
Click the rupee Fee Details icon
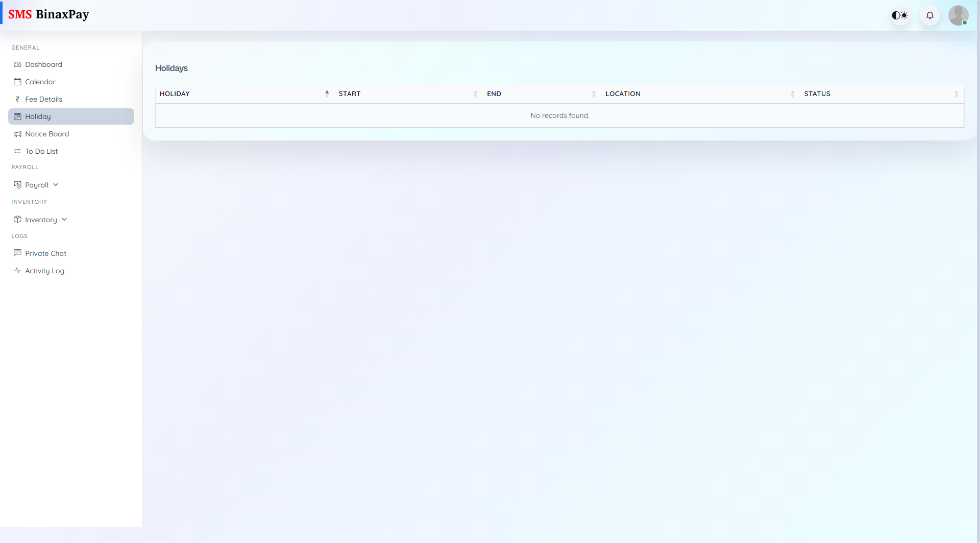pyautogui.click(x=17, y=99)
